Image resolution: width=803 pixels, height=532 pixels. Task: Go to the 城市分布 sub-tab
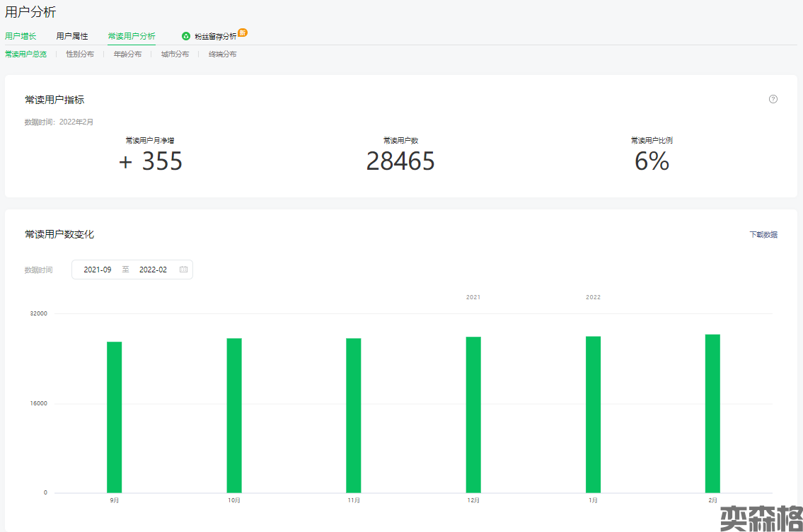click(175, 54)
